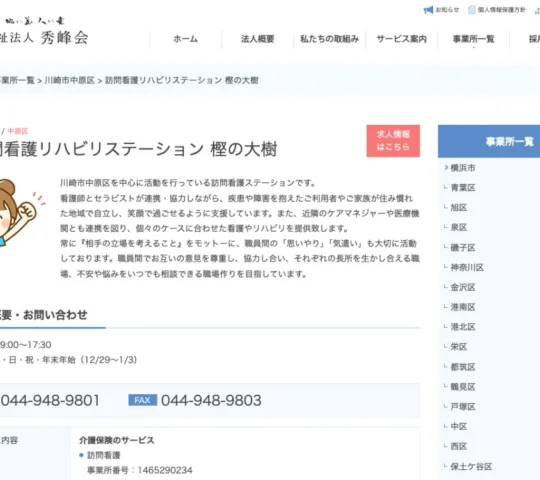Click the 概要・お問い合わせ section heading

(43, 315)
